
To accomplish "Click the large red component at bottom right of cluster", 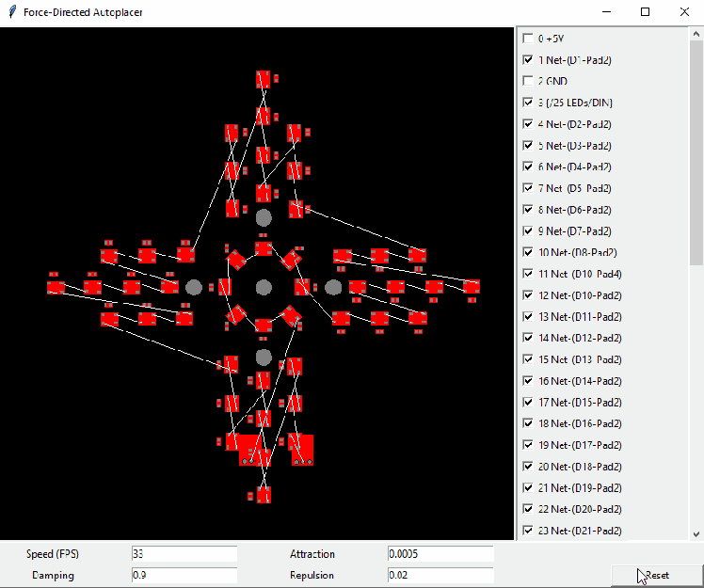I will click(x=301, y=447).
